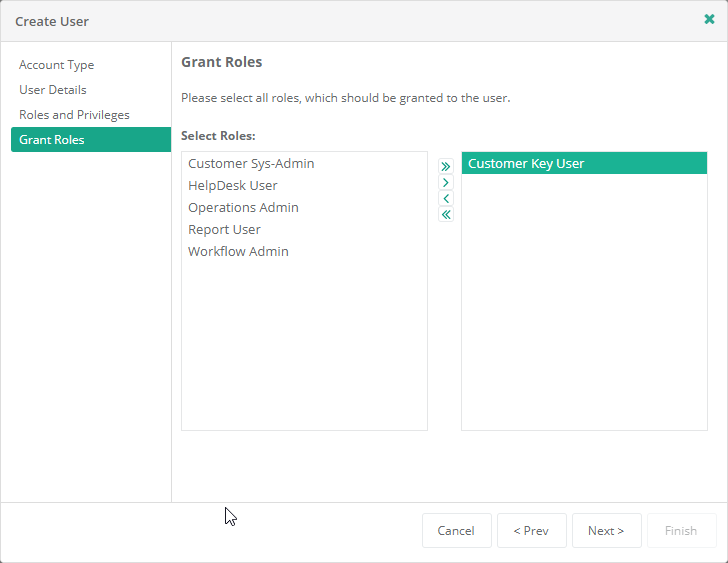Click the move all roles right double-arrow
The width and height of the screenshot is (728, 563).
point(446,167)
